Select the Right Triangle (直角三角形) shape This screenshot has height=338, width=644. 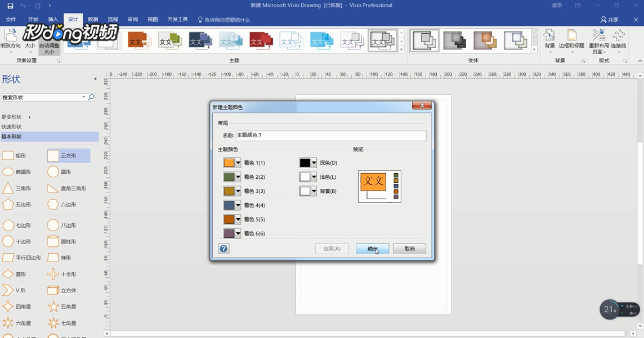(x=67, y=188)
